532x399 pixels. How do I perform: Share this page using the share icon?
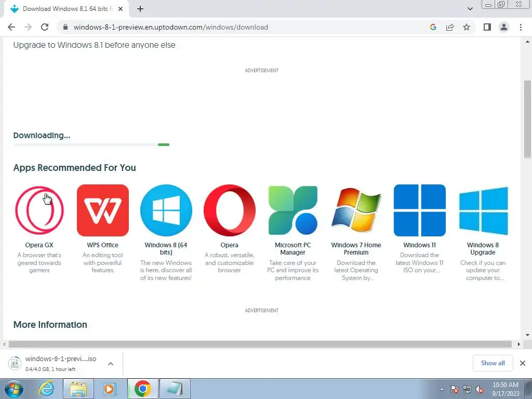450,27
